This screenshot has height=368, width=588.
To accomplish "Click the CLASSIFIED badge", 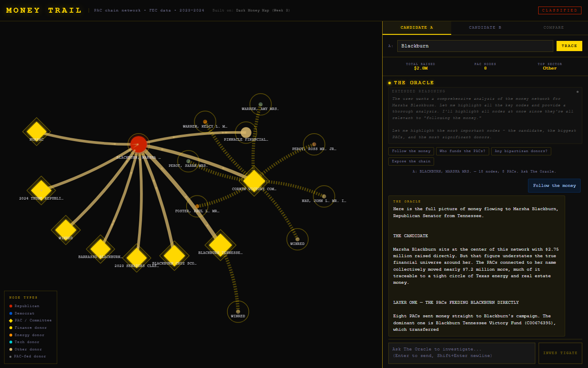I will pyautogui.click(x=559, y=10).
